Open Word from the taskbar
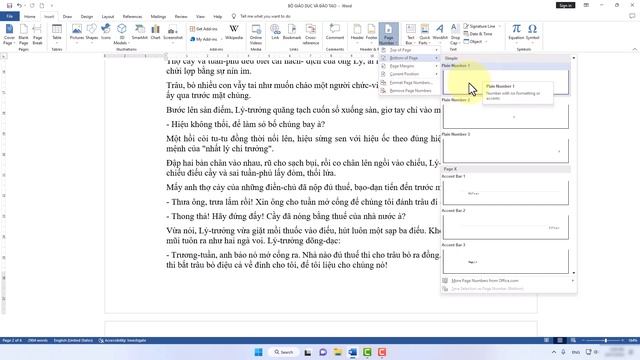Screen dimensions: 640x360 click(x=353, y=352)
